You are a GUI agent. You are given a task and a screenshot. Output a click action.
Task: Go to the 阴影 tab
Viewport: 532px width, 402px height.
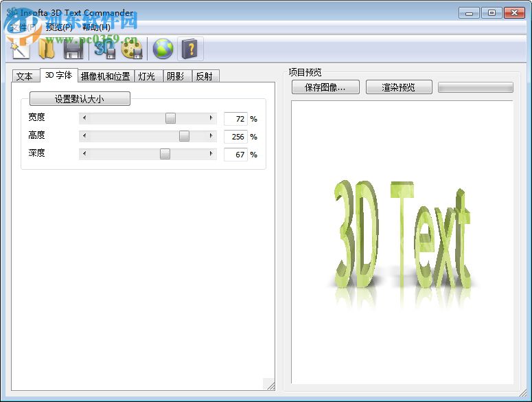(176, 76)
